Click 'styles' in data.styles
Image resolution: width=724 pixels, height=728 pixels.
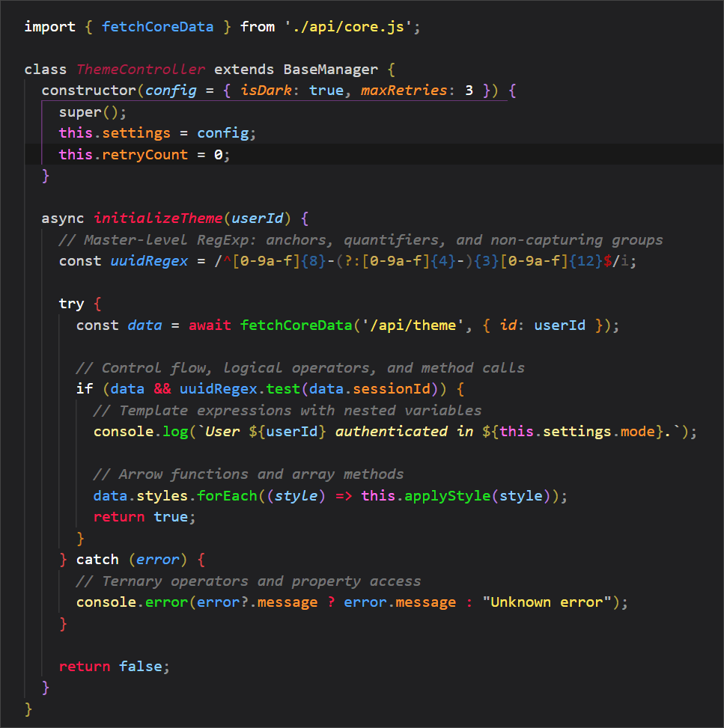point(162,495)
